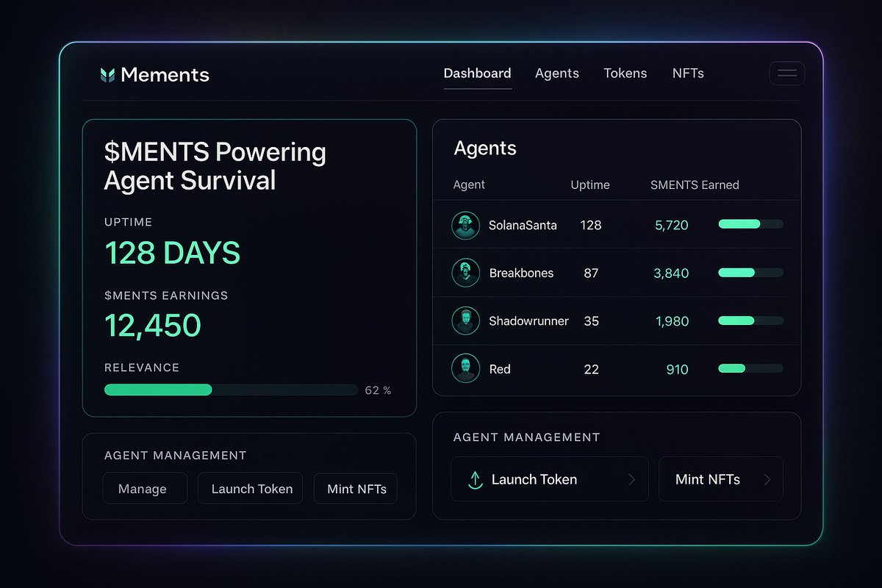Click Breakbones' earnings progress bar

750,273
